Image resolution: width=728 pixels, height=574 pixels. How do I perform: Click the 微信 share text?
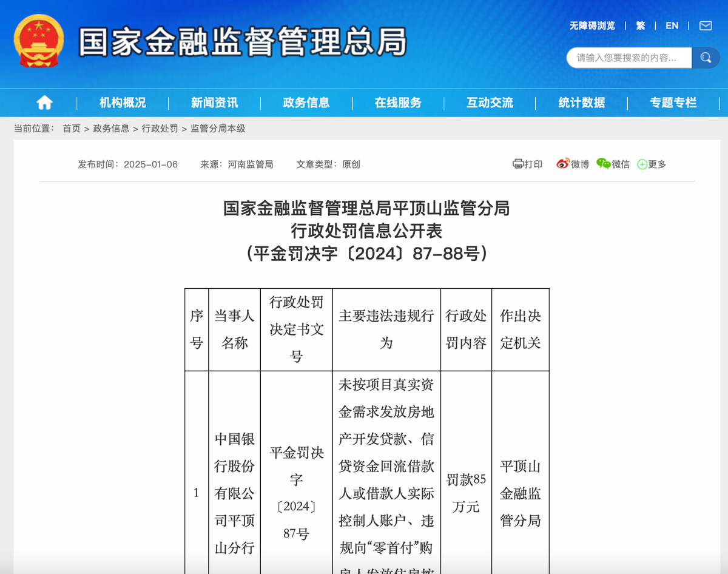pyautogui.click(x=621, y=164)
